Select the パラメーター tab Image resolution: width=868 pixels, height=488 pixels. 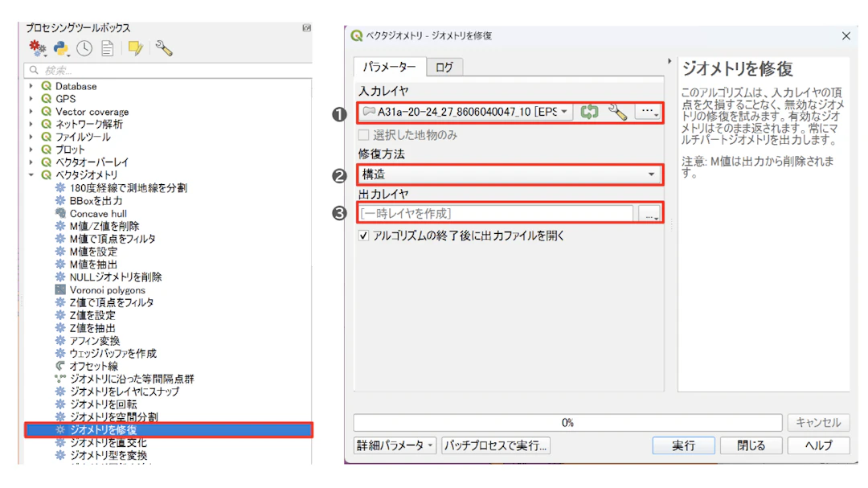[389, 68]
